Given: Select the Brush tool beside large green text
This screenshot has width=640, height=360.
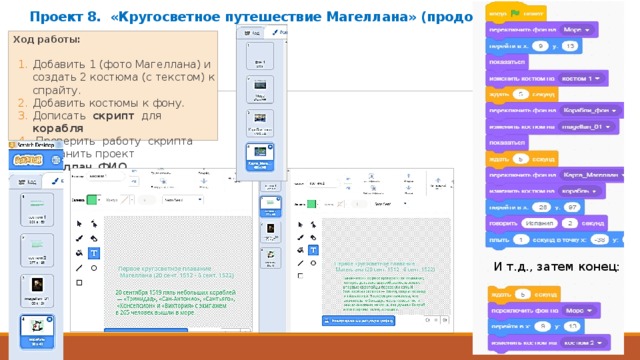Looking at the screenshot, I should (x=79, y=238).
